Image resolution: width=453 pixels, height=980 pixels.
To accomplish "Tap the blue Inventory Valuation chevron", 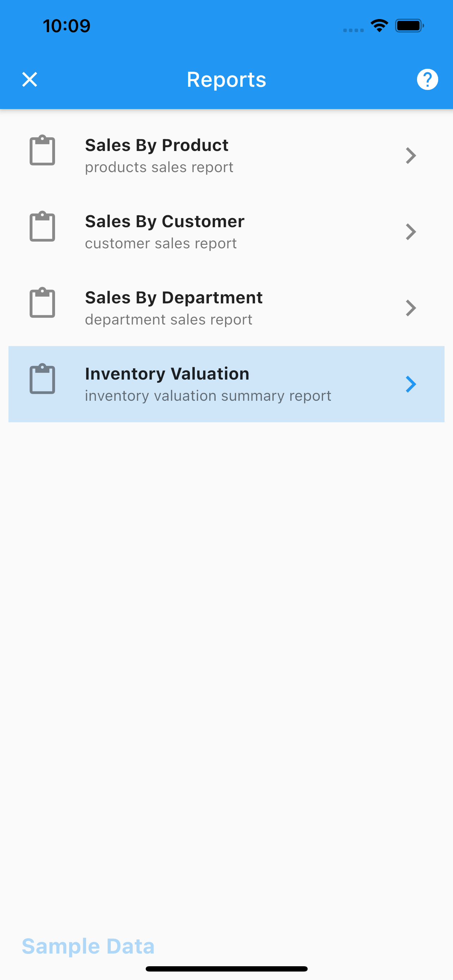I will (411, 384).
